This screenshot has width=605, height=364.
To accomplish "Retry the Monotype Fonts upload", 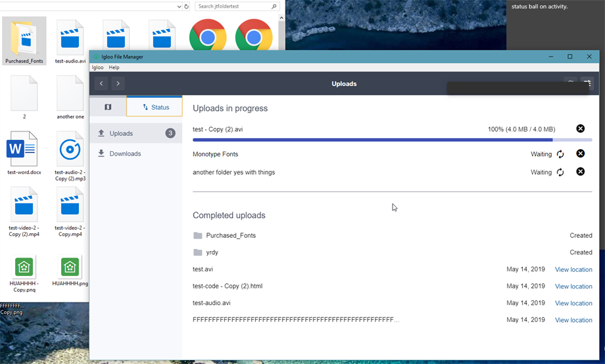I will coord(560,154).
